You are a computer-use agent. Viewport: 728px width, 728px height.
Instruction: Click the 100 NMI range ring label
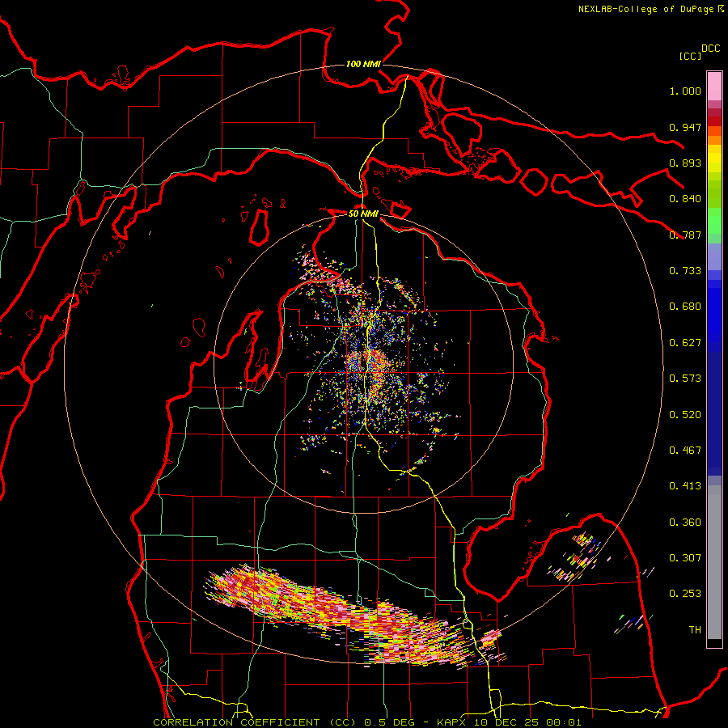363,64
